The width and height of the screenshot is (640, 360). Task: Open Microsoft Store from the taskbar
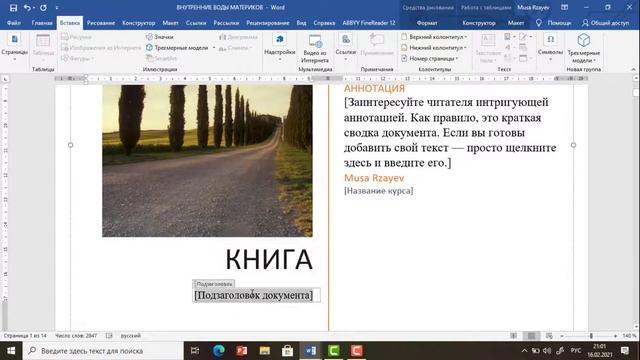click(x=287, y=351)
